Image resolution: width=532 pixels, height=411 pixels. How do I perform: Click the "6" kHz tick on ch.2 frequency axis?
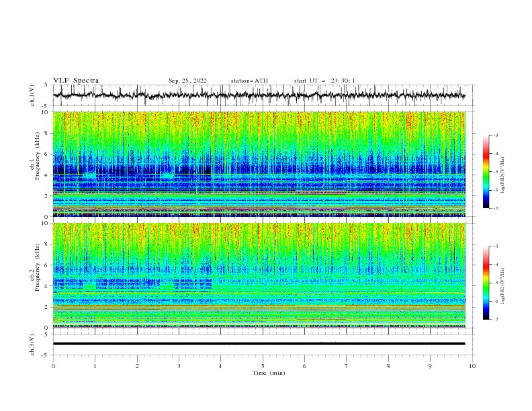click(47, 265)
